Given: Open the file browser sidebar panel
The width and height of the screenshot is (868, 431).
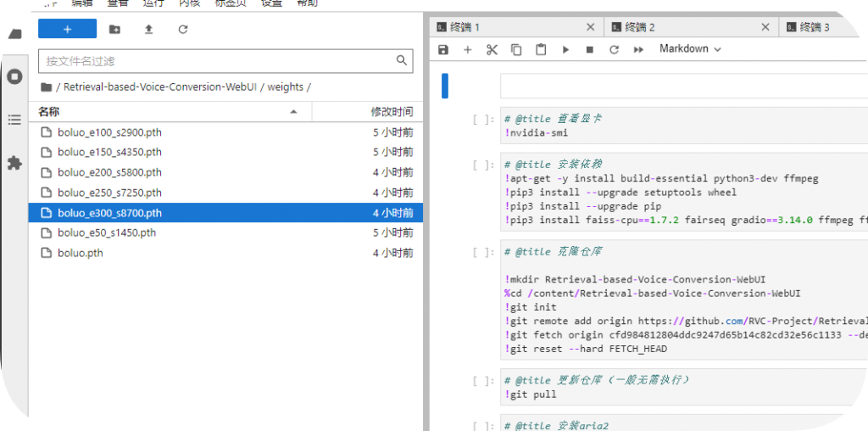Looking at the screenshot, I should [15, 34].
